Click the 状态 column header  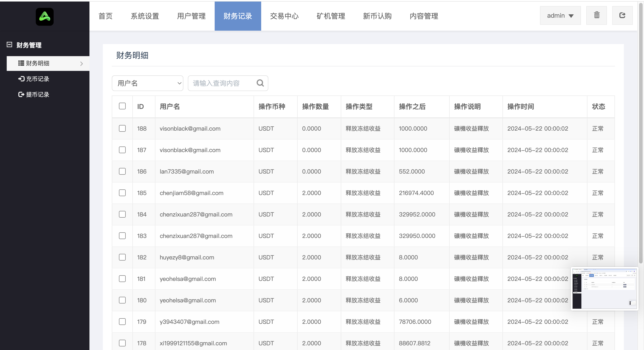pyautogui.click(x=599, y=107)
